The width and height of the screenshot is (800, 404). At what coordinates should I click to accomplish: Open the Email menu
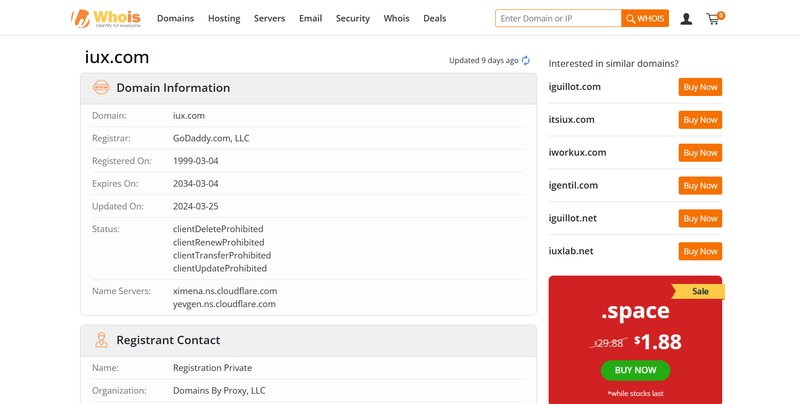310,18
